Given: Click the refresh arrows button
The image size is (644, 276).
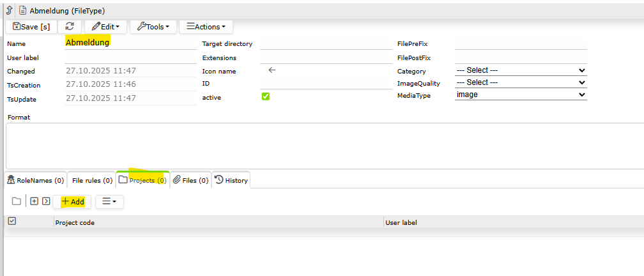Looking at the screenshot, I should [70, 27].
